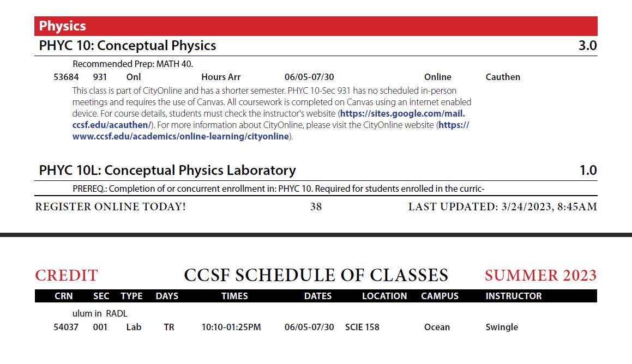Click the LOCATION column header

(384, 296)
